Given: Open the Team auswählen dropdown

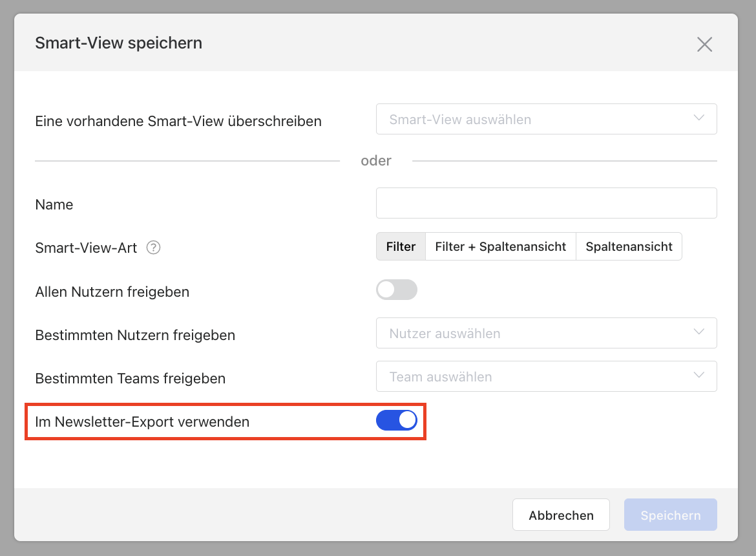Looking at the screenshot, I should coord(546,377).
